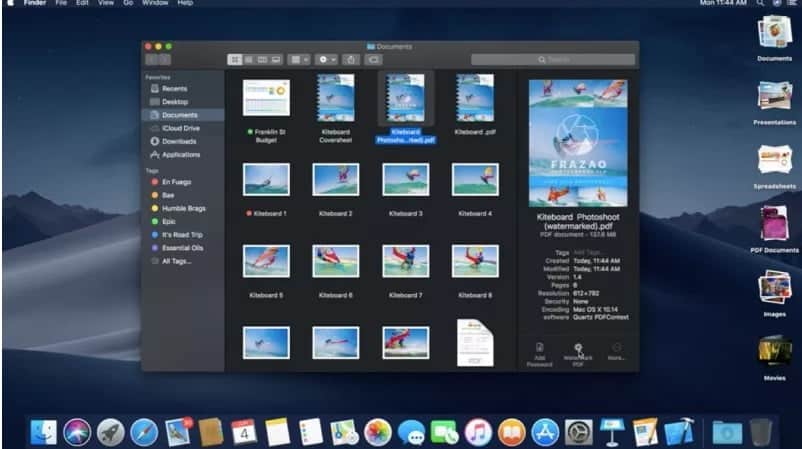This screenshot has width=802, height=449.
Task: Click the Edit Tags toolbar icon
Action: [x=373, y=60]
